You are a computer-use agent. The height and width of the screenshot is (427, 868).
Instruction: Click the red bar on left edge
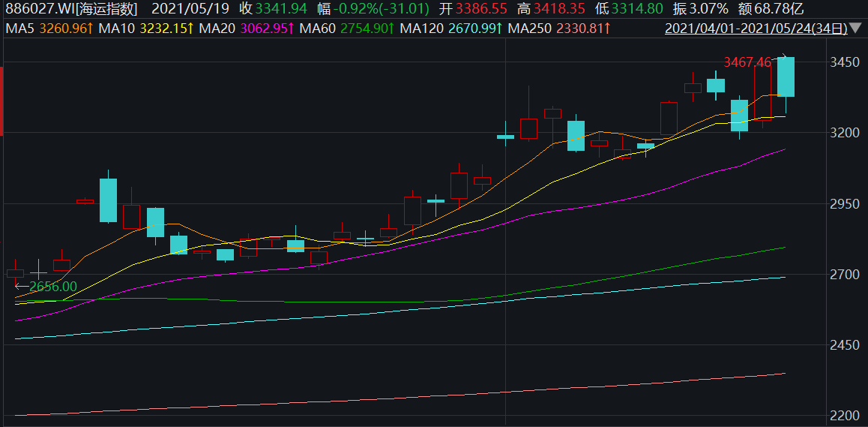(x=2, y=90)
